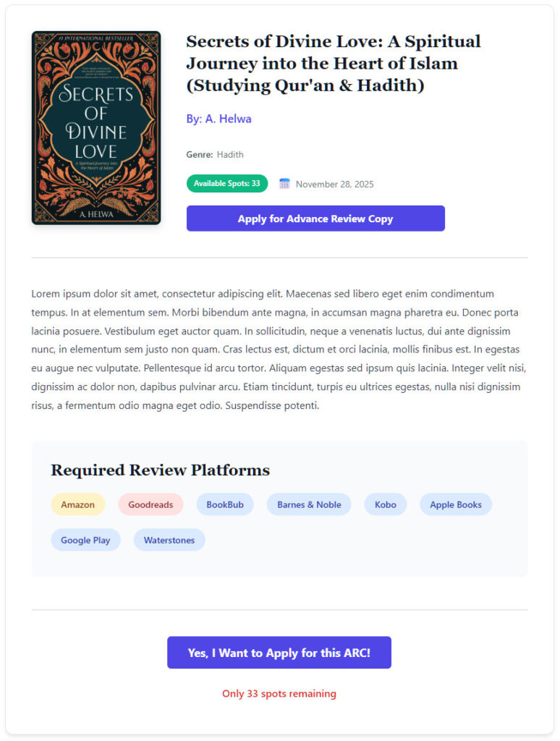Select the Google Play platform badge
This screenshot has width=560, height=741.
coord(85,540)
